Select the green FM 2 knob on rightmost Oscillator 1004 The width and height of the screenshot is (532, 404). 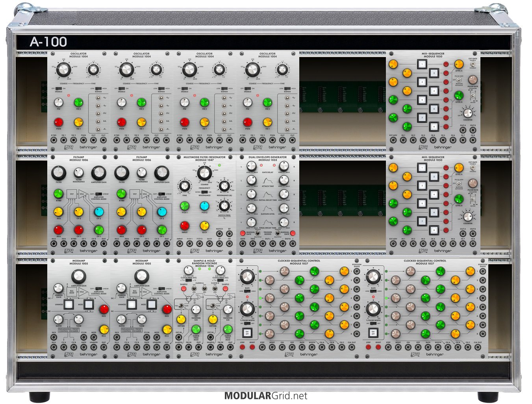(x=267, y=102)
